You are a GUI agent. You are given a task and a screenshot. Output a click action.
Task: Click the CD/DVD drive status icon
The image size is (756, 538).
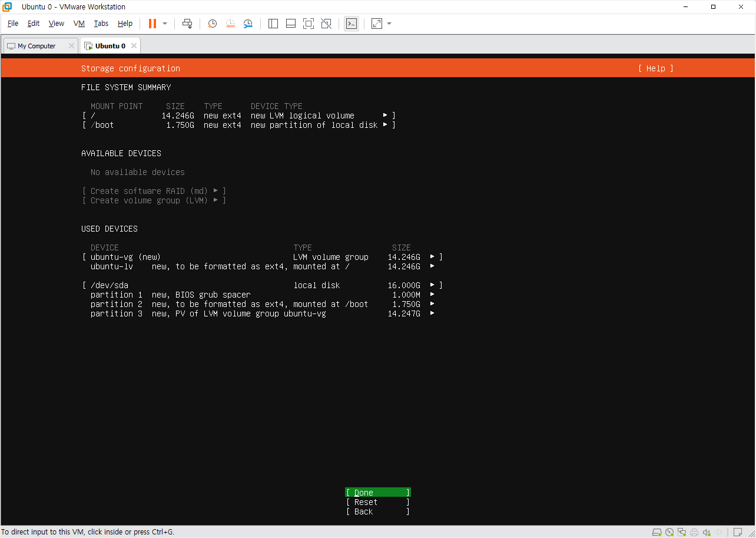click(670, 532)
